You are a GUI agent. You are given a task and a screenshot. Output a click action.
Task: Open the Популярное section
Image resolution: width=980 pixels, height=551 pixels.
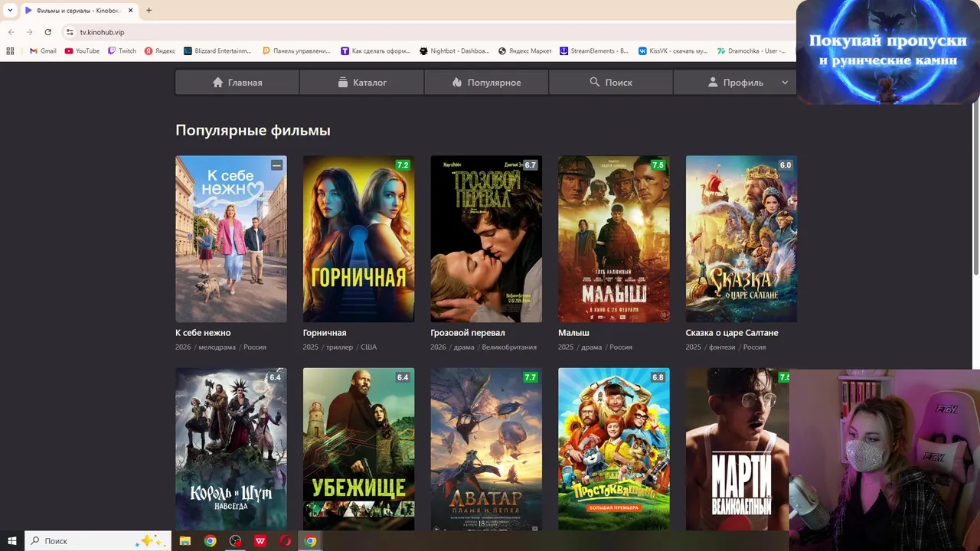point(486,83)
